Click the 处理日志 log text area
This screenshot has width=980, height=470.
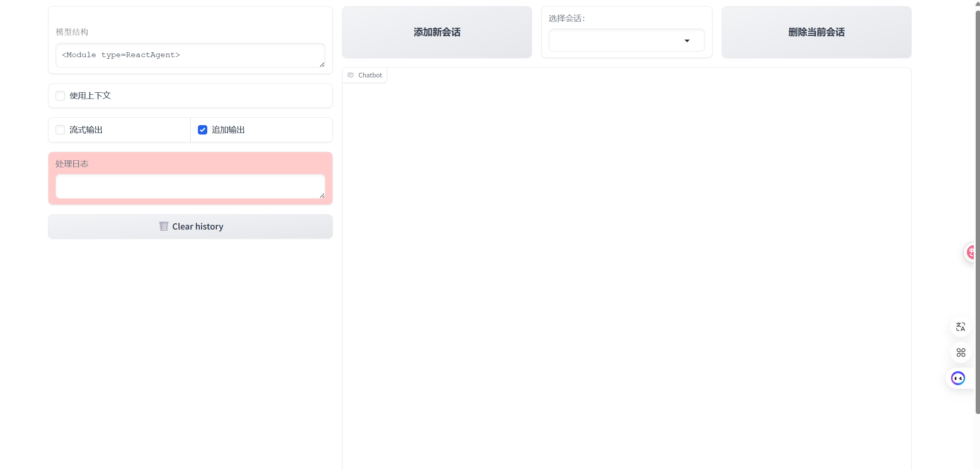[190, 187]
